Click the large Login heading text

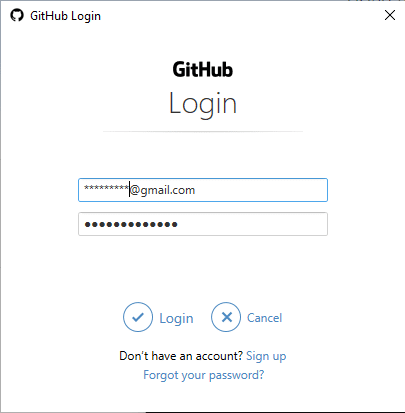(x=203, y=104)
